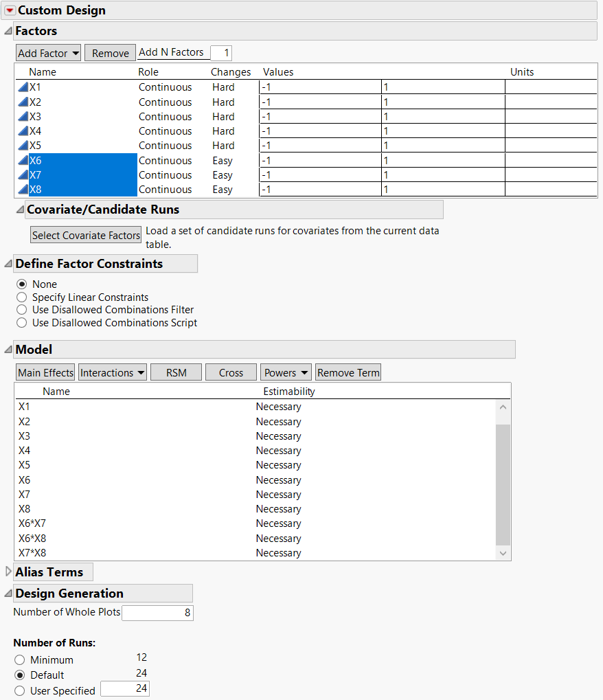Open the Interactions dropdown
The image size is (603, 700).
pos(112,372)
